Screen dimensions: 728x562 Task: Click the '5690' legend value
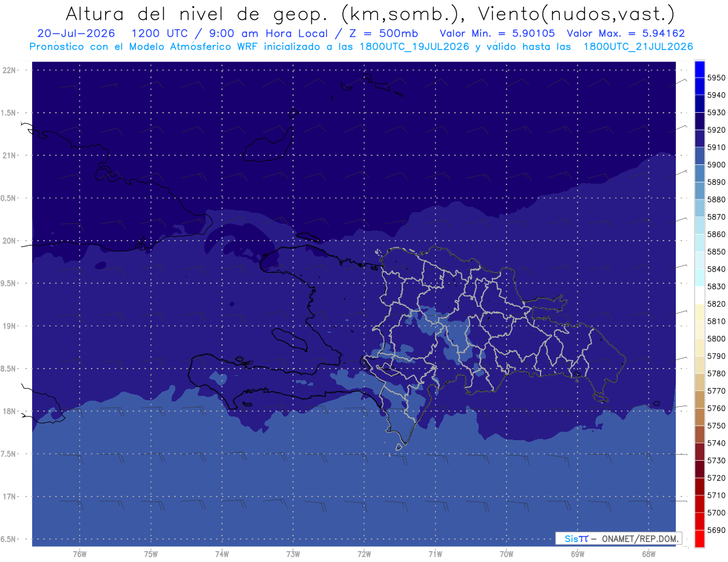[716, 530]
